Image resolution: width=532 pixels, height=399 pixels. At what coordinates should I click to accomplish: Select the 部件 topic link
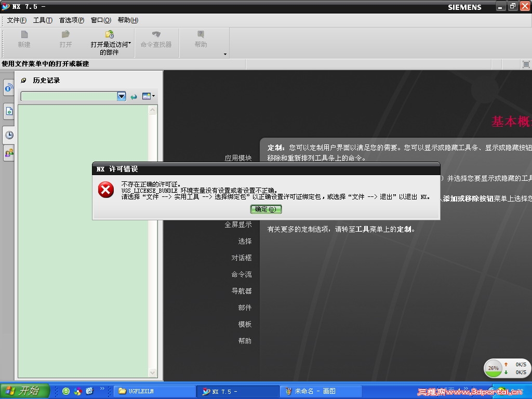[x=245, y=308]
